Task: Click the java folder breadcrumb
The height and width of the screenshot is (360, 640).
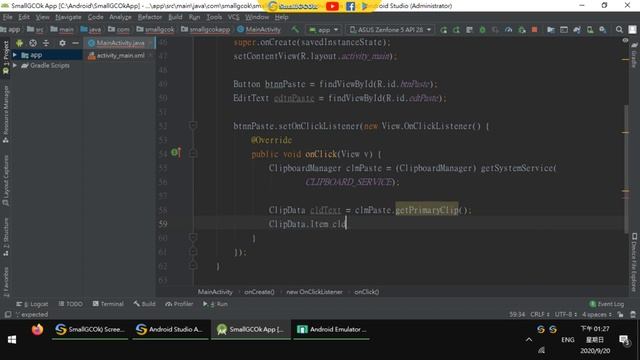Action: (x=91, y=29)
